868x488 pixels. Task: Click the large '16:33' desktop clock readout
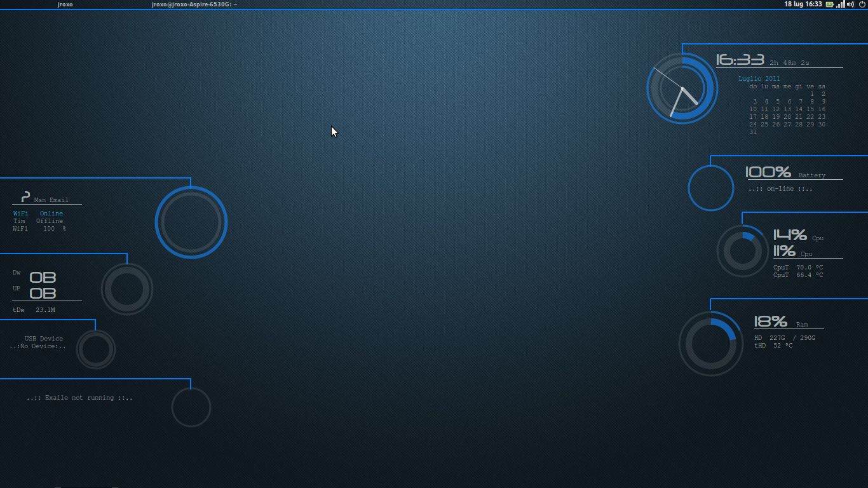[x=740, y=60]
